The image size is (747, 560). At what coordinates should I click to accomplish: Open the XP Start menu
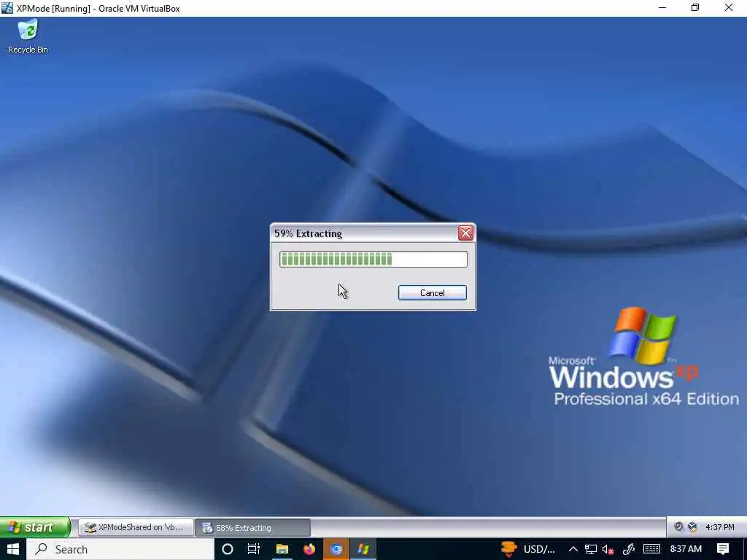[x=35, y=527]
